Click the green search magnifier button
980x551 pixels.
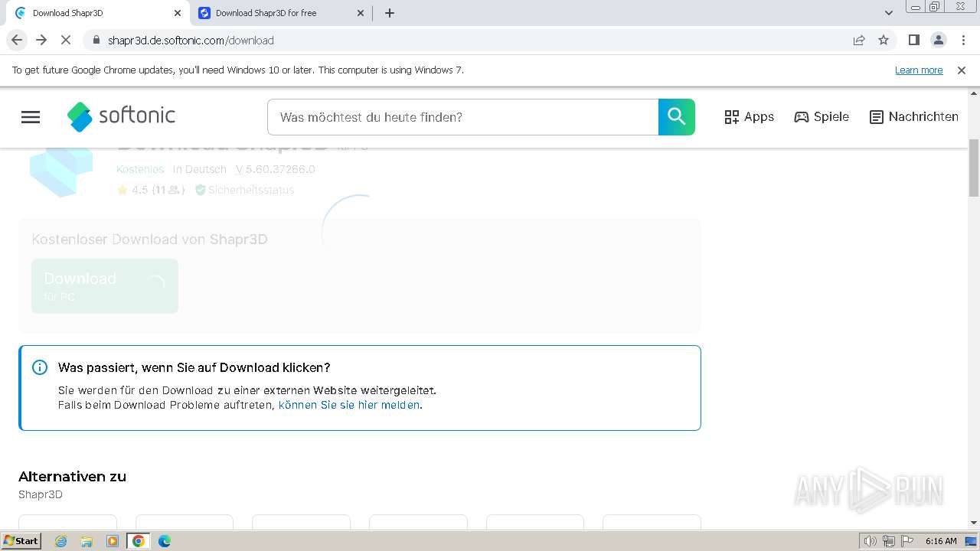coord(677,117)
